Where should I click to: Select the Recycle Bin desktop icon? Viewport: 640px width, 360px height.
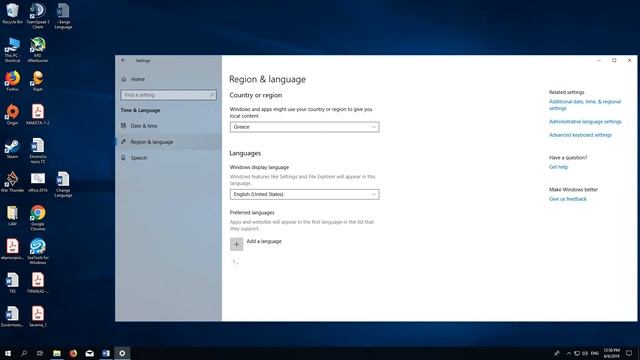12,14
